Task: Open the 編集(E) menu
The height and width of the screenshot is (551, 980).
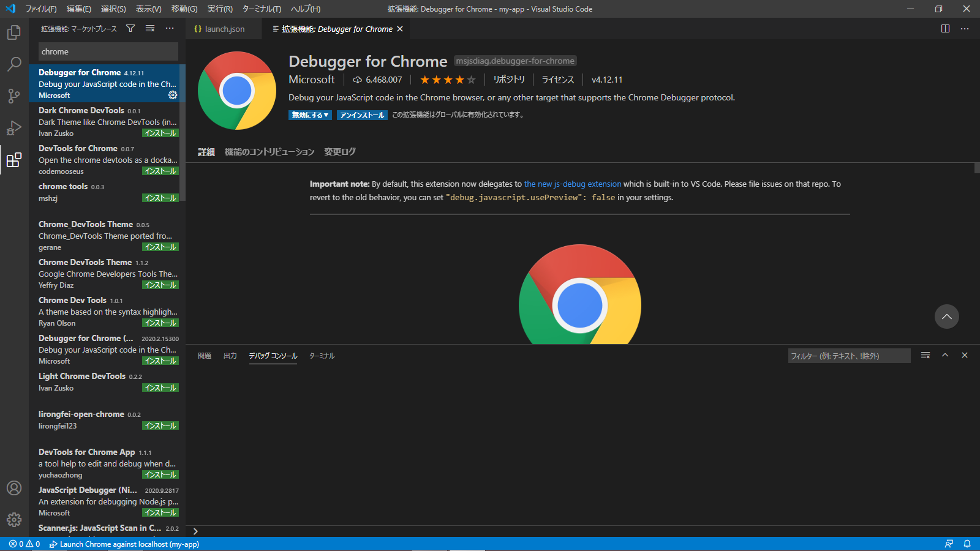Action: coord(79,9)
